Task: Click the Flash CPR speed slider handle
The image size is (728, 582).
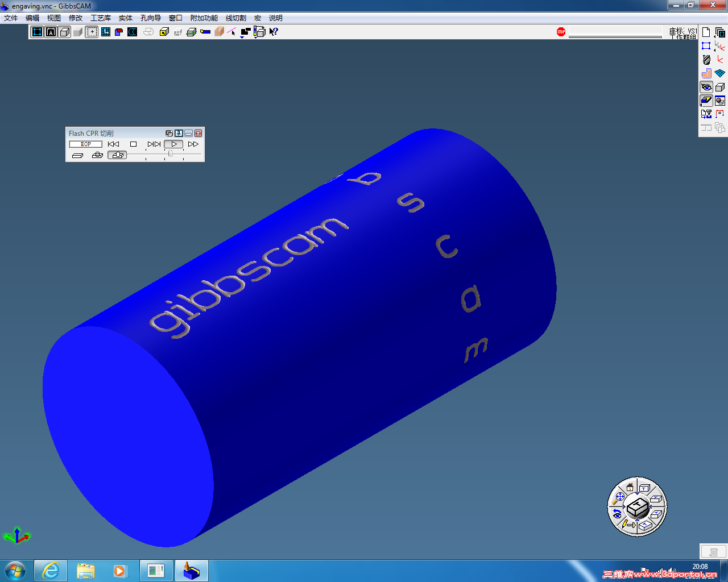Action: coord(170,154)
